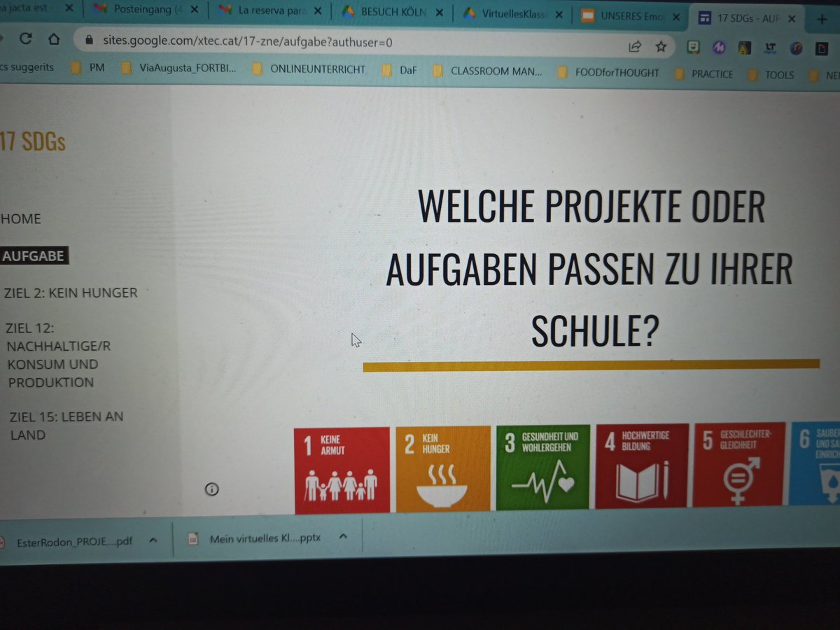This screenshot has height=630, width=840.
Task: Go to the browser home page icon
Action: (54, 40)
